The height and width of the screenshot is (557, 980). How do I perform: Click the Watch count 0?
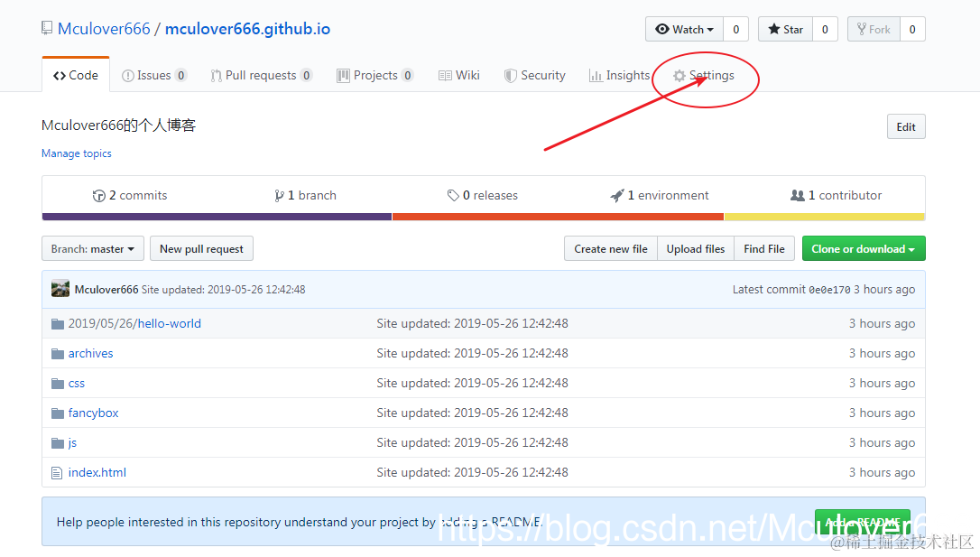(x=736, y=30)
